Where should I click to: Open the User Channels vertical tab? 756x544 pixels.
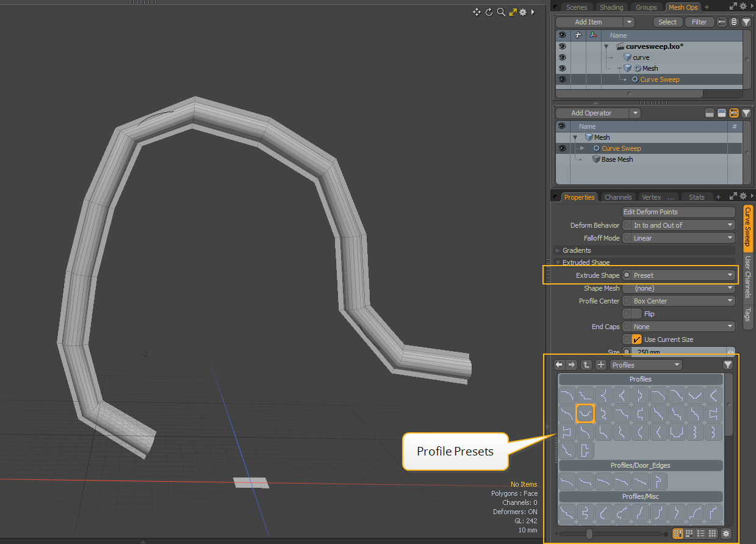[748, 277]
